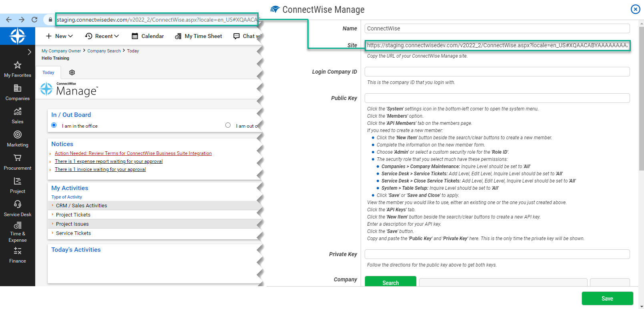
Task: Open the Finance calculator icon
Action: 18,251
